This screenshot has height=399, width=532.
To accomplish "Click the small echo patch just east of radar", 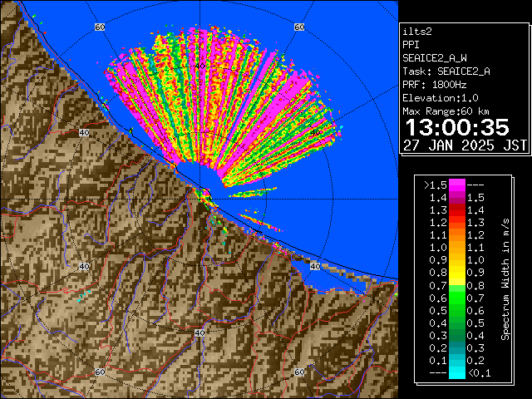I will coord(253,193).
